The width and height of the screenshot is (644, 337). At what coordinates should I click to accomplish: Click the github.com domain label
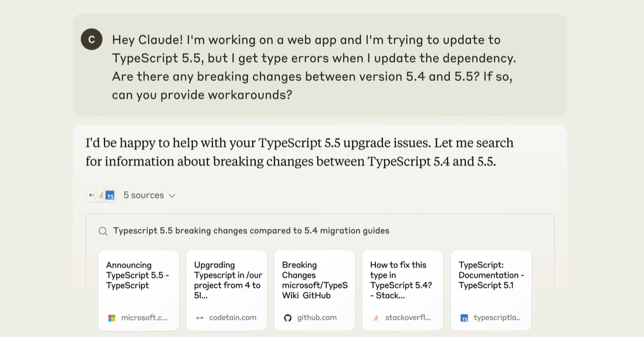(317, 318)
